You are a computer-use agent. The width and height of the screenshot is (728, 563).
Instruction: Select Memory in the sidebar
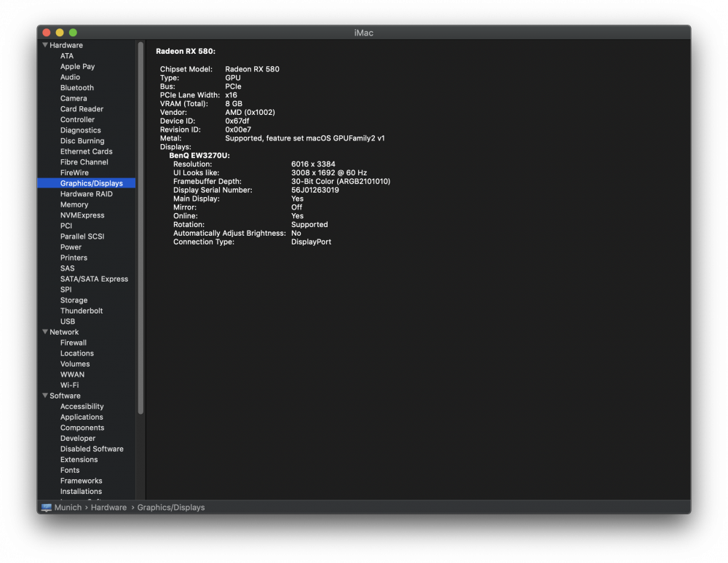pos(74,204)
